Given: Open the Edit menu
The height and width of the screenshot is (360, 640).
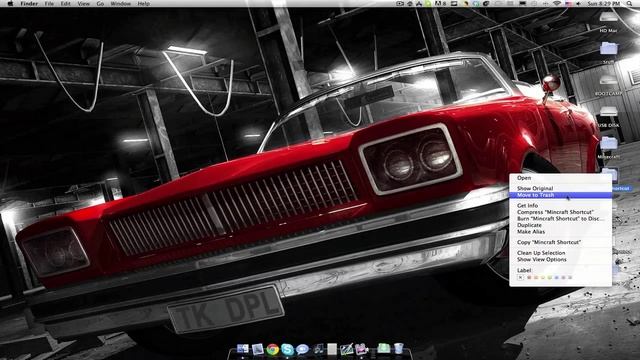Looking at the screenshot, I should pos(65,4).
